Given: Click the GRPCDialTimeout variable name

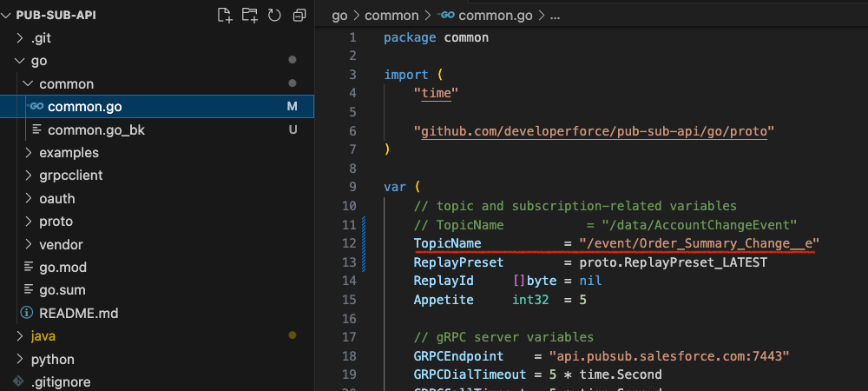Looking at the screenshot, I should click(x=470, y=375).
